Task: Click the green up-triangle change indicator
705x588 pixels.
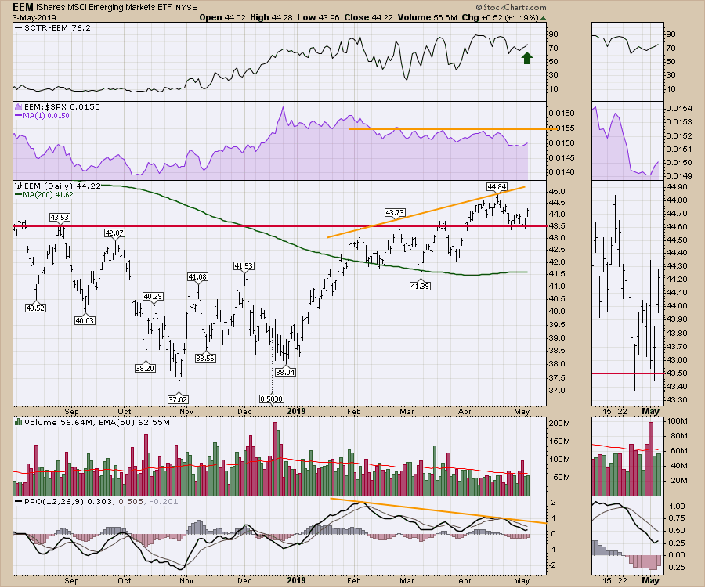Action: (543, 18)
